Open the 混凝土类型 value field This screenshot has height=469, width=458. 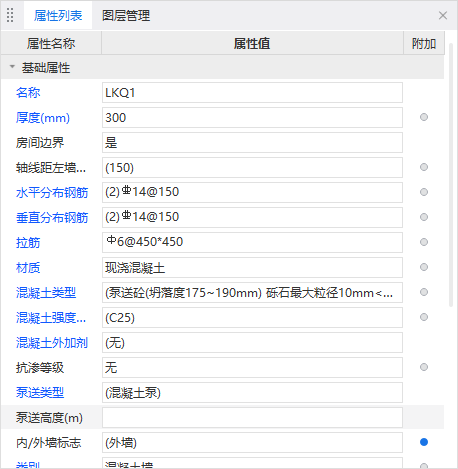[x=252, y=293]
